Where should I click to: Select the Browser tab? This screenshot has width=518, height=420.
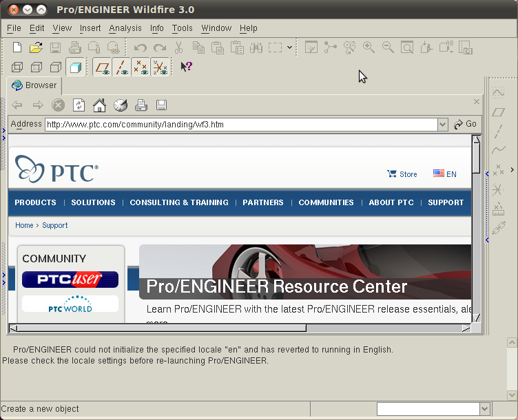tap(34, 85)
